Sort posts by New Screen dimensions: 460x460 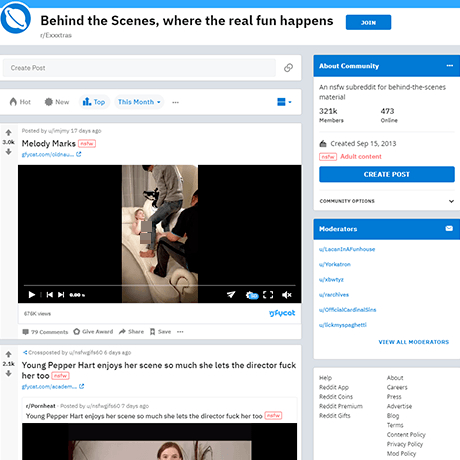click(57, 102)
